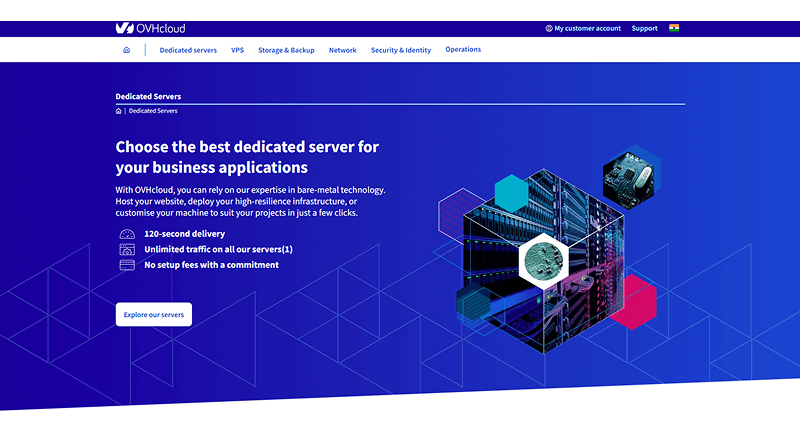The width and height of the screenshot is (800, 445).
Task: Click text 'Unlimited traffic on all our servers(1)'
Action: [218, 250]
